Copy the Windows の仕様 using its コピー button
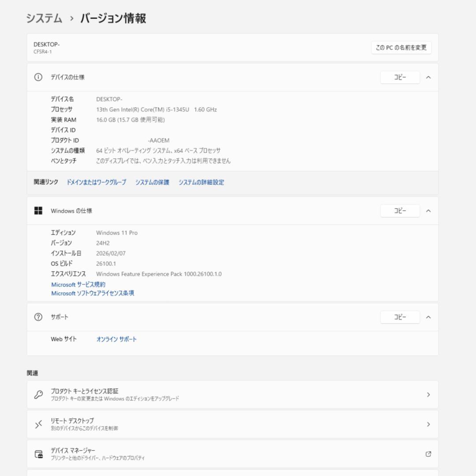 [400, 211]
